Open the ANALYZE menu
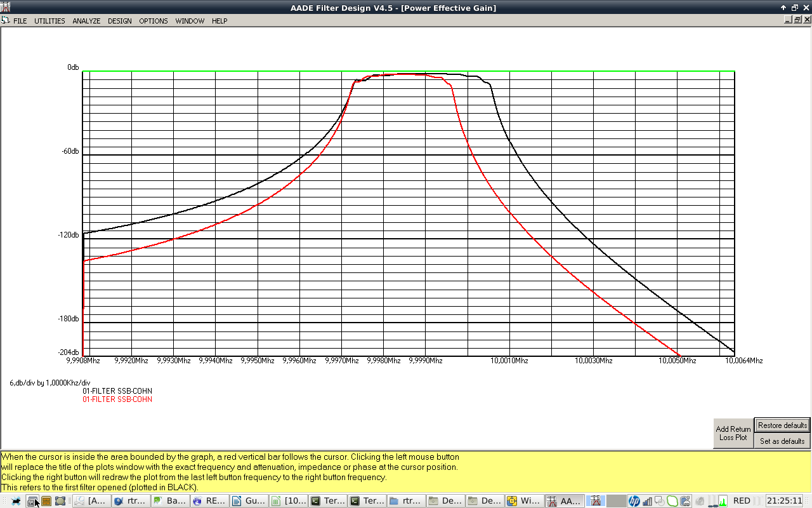Image resolution: width=812 pixels, height=508 pixels. [86, 21]
